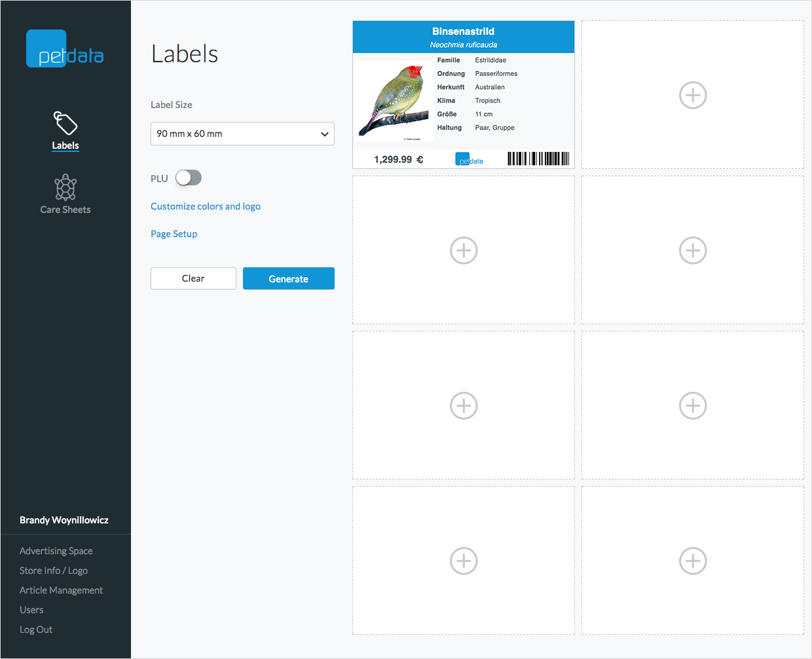Enable the PLU toggle
Screen dimensions: 812x659
189,178
